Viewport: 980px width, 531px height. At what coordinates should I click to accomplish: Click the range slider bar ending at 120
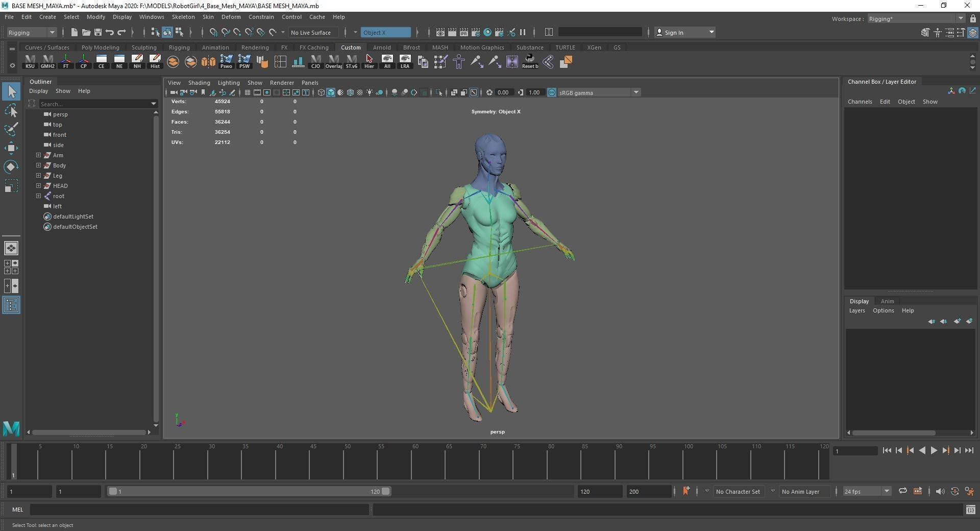coord(250,491)
